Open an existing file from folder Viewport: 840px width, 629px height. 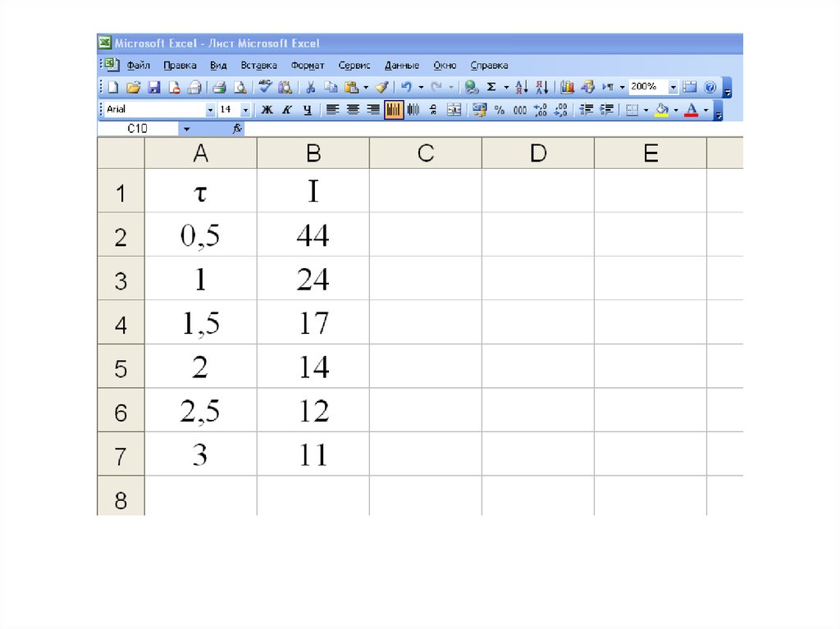point(134,87)
